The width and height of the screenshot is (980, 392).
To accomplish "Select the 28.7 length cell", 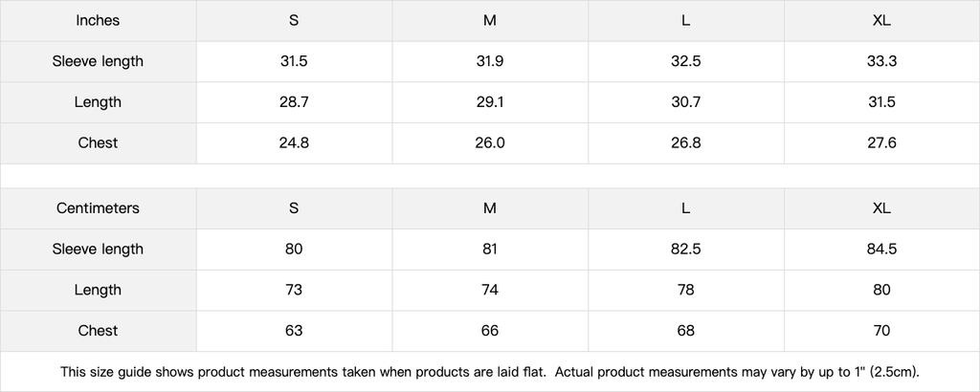I will tap(294, 102).
